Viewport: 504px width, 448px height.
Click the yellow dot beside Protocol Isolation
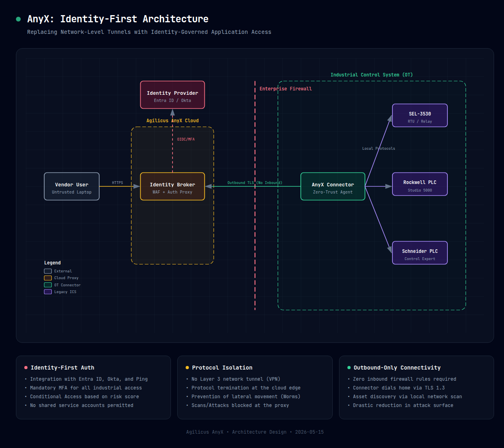(187, 368)
